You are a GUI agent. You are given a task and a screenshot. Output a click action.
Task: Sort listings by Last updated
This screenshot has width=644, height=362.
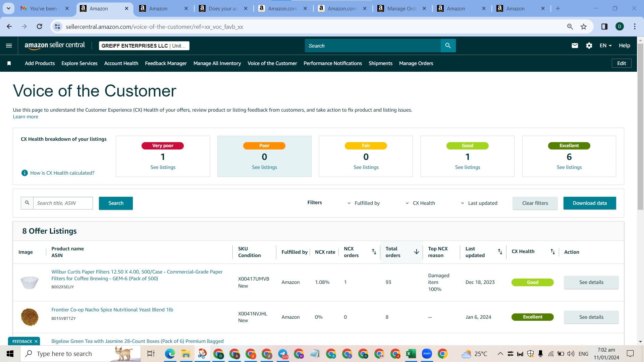[x=500, y=252]
